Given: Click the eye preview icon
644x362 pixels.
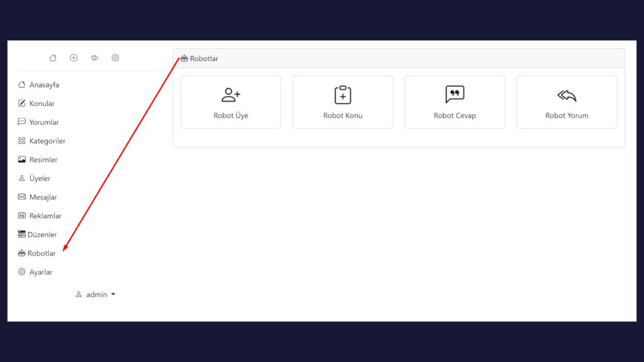Looking at the screenshot, I should (94, 58).
